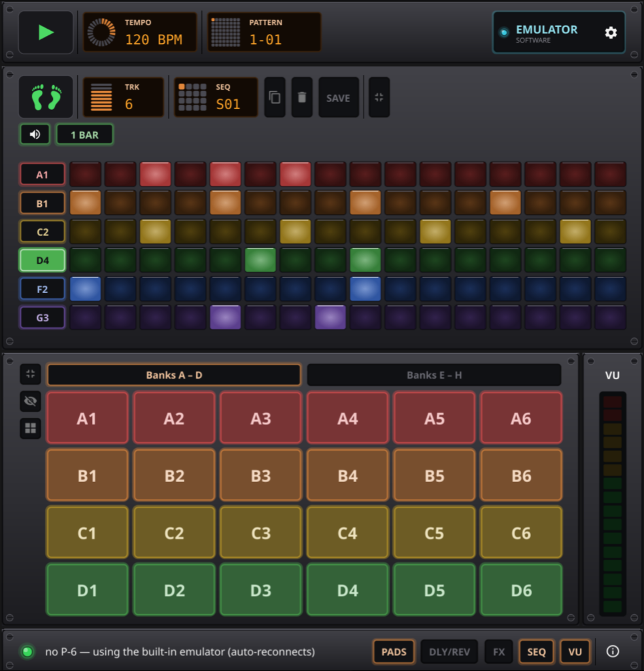Enable the DLY/REV panel
The width and height of the screenshot is (644, 671).
[x=449, y=652]
